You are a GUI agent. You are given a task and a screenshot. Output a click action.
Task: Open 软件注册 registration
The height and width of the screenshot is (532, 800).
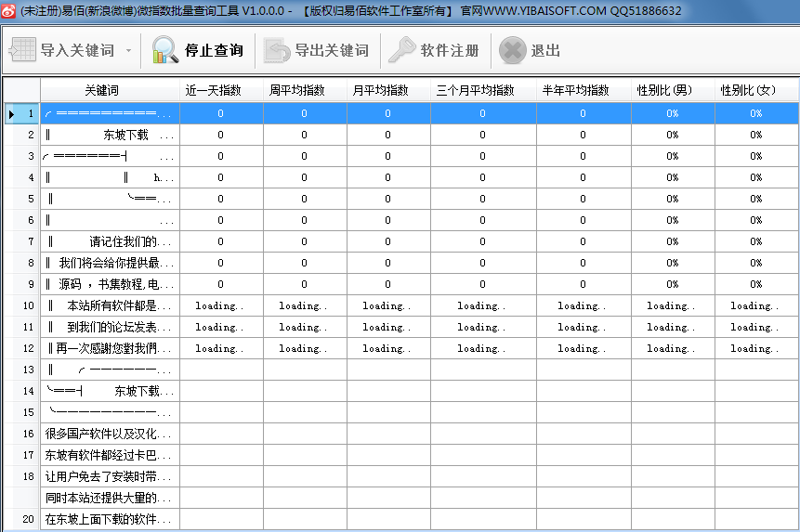coord(450,50)
